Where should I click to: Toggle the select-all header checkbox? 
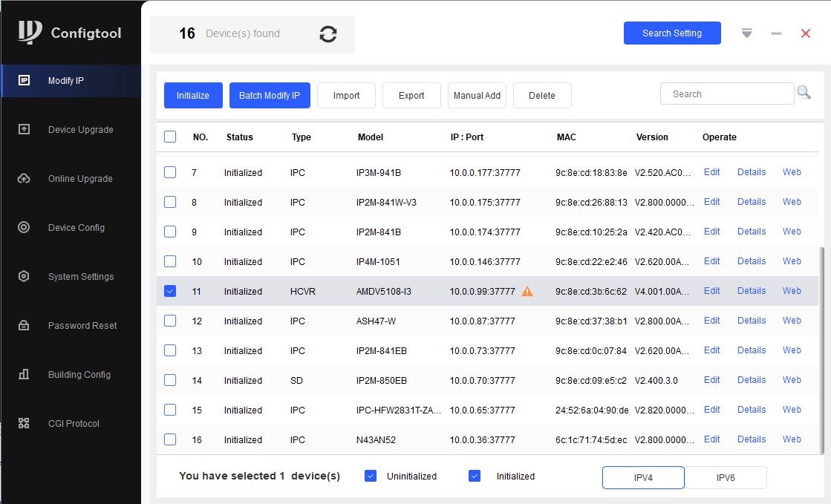click(170, 137)
